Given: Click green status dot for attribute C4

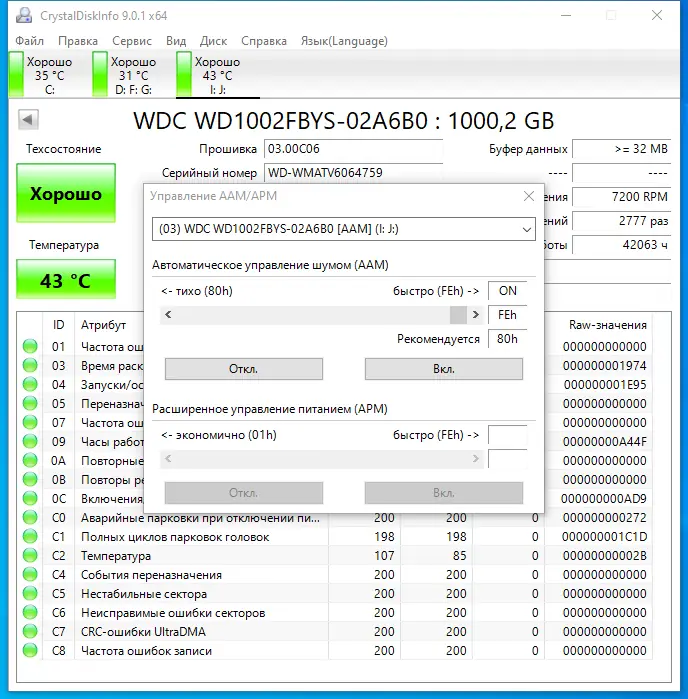Looking at the screenshot, I should tap(30, 575).
